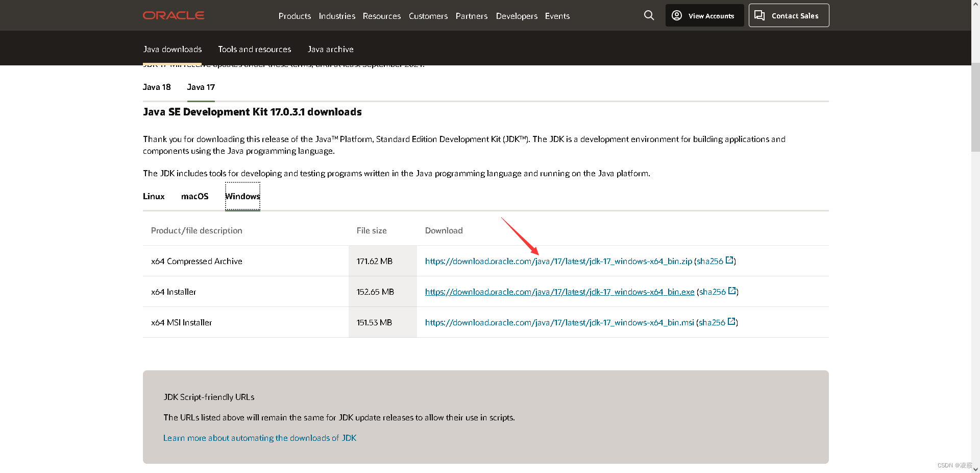Open the Industries menu
980x473 pixels.
337,16
